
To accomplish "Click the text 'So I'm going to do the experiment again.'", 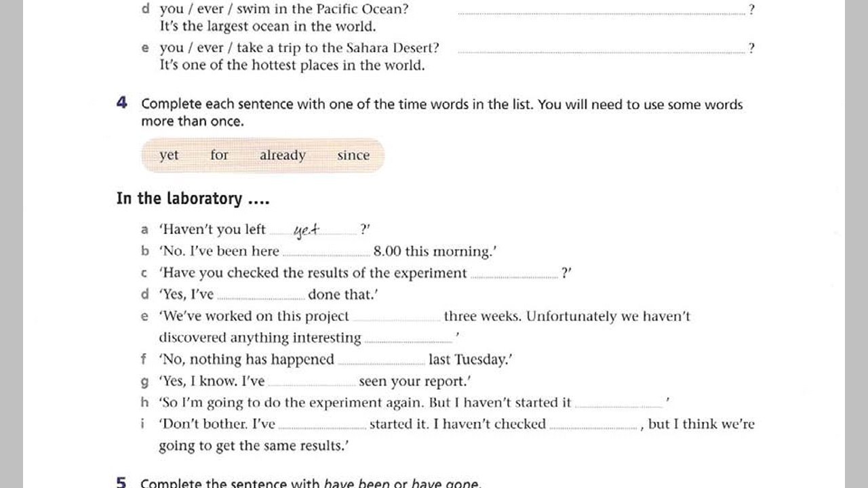I will coord(292,403).
